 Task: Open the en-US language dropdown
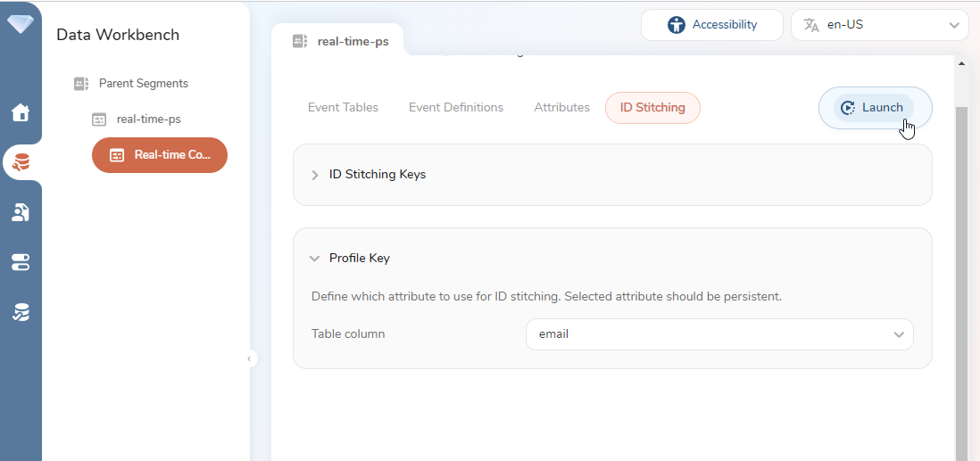point(879,25)
